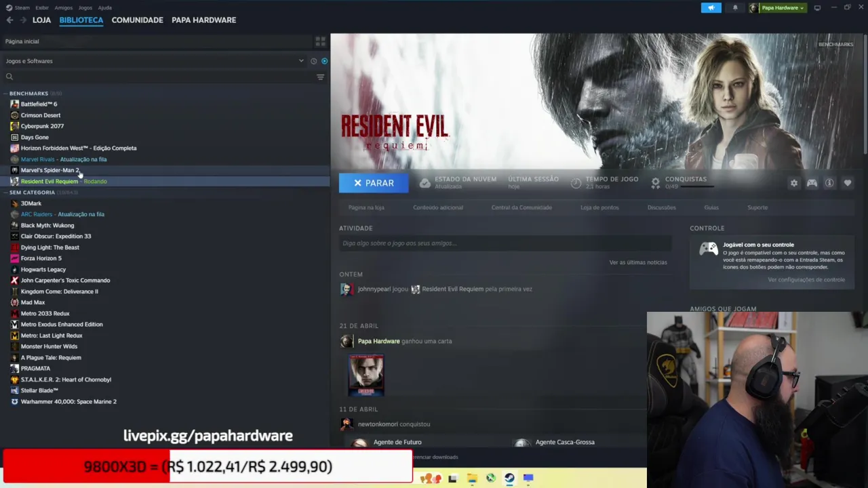The image size is (868, 488).
Task: Click the library search magnifier icon
Action: 9,77
